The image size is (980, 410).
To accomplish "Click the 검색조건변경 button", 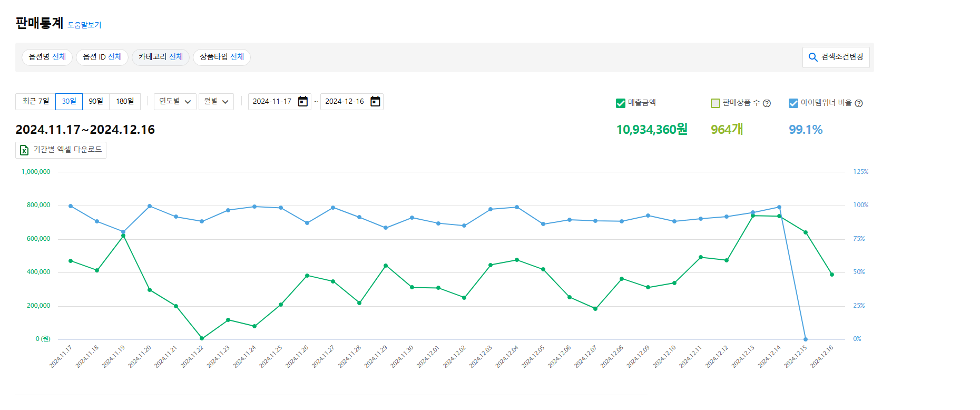I will click(836, 57).
